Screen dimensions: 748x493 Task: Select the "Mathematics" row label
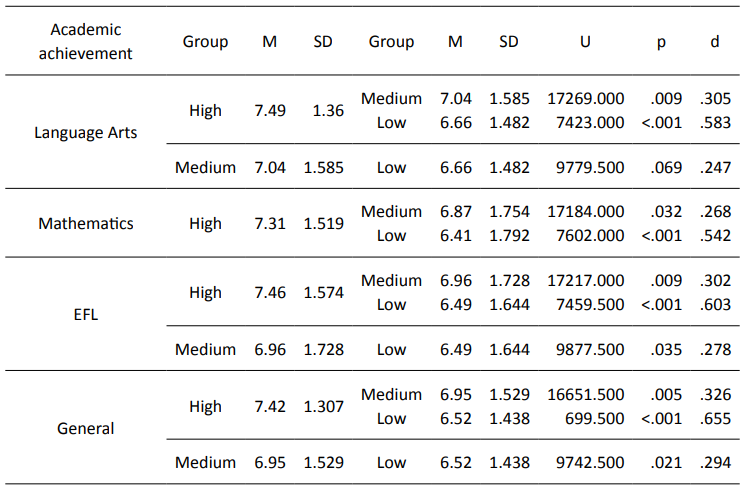[x=85, y=223]
